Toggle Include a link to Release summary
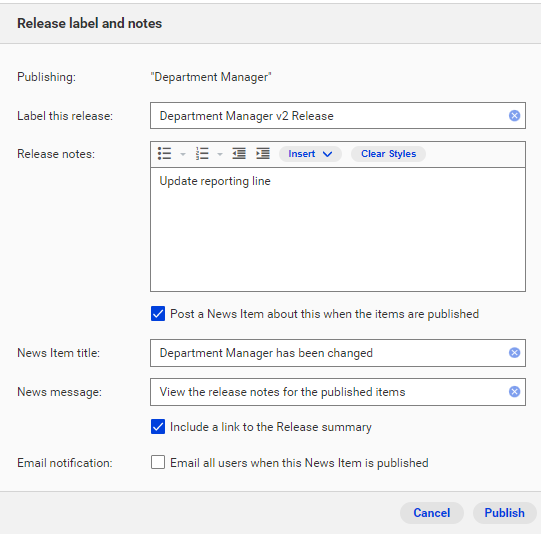The height and width of the screenshot is (540, 544). [158, 427]
